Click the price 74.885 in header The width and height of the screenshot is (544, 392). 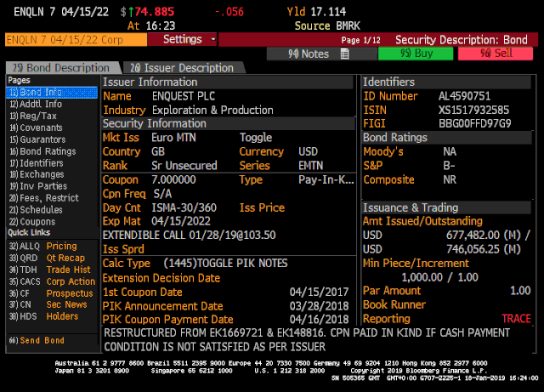154,12
